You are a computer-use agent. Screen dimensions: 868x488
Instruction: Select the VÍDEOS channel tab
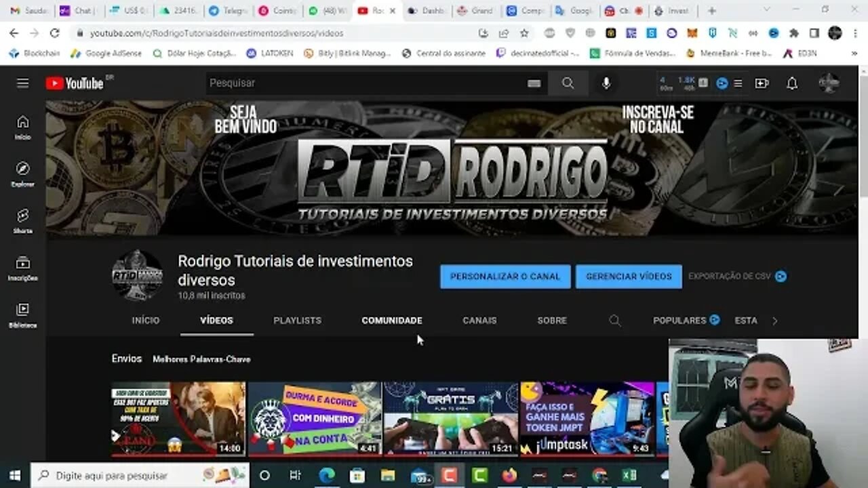point(216,321)
